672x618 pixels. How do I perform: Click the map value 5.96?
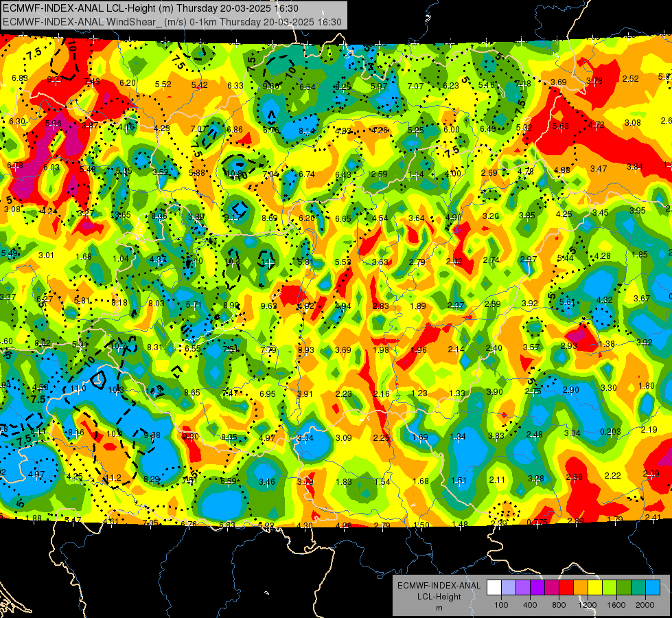[53, 124]
